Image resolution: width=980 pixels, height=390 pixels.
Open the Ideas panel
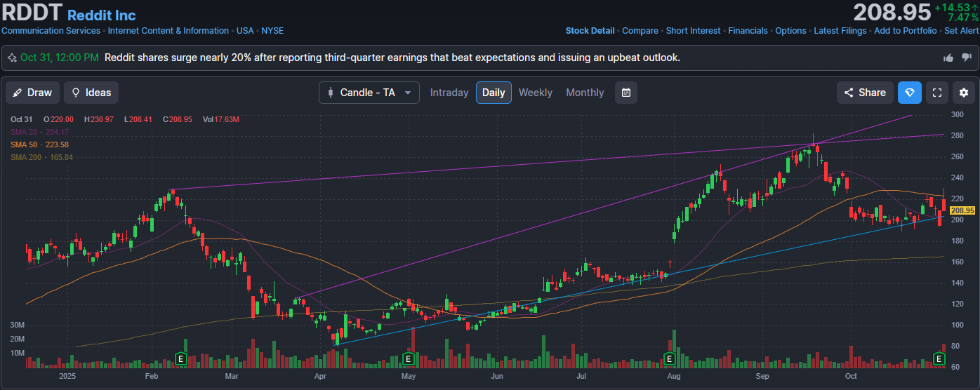click(x=91, y=93)
